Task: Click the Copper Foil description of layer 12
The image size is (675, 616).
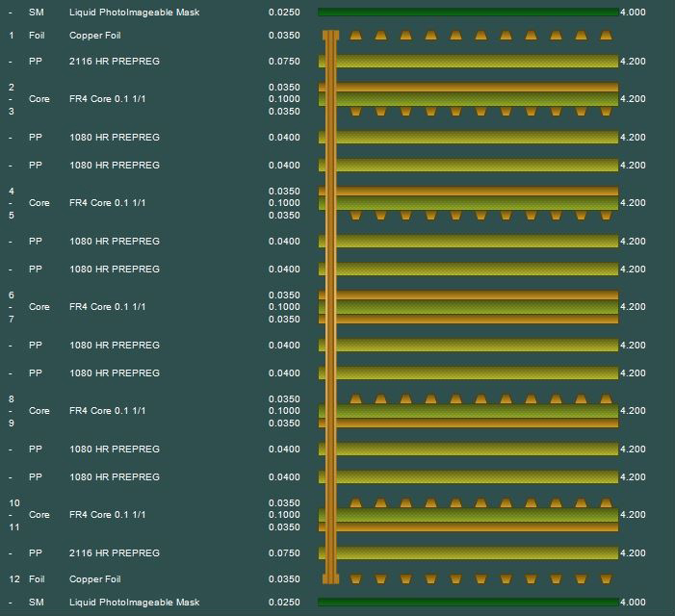Action: coord(94,579)
